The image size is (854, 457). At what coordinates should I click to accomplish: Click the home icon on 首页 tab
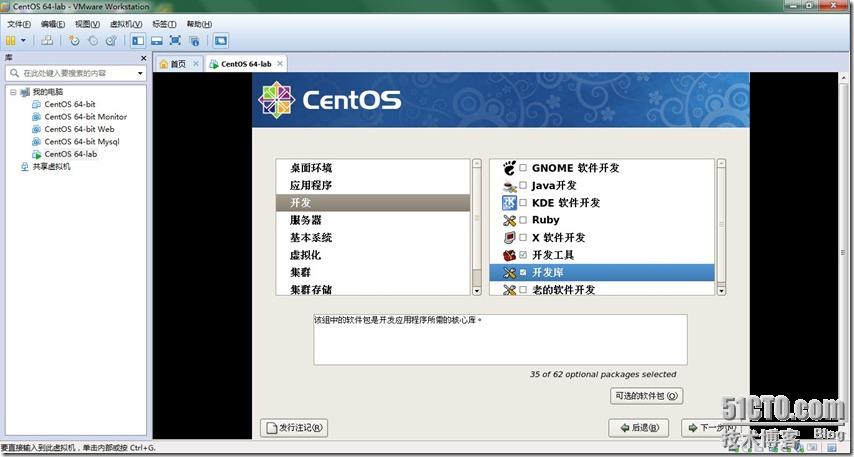pyautogui.click(x=163, y=64)
